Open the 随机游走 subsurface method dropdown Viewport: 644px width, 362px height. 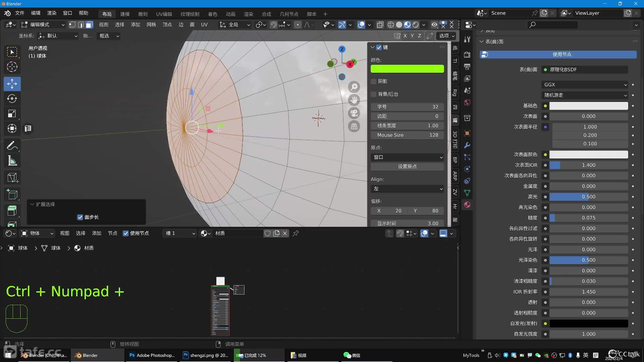tap(585, 95)
